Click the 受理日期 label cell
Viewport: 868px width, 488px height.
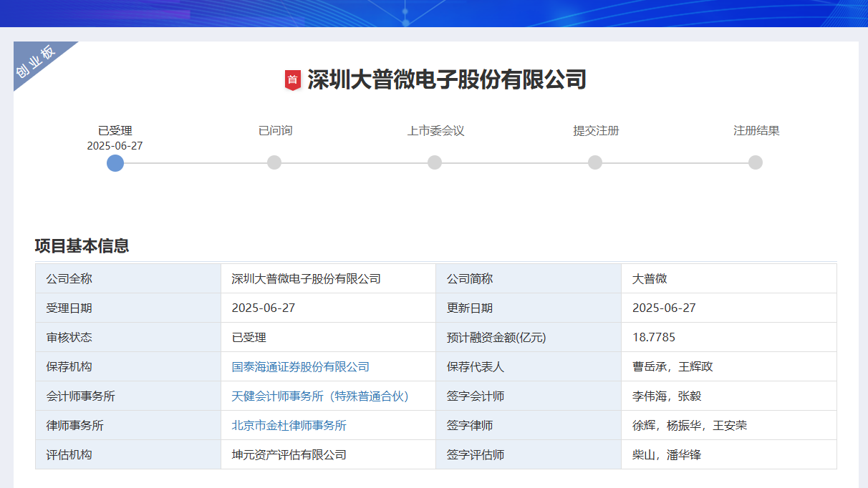(x=128, y=308)
